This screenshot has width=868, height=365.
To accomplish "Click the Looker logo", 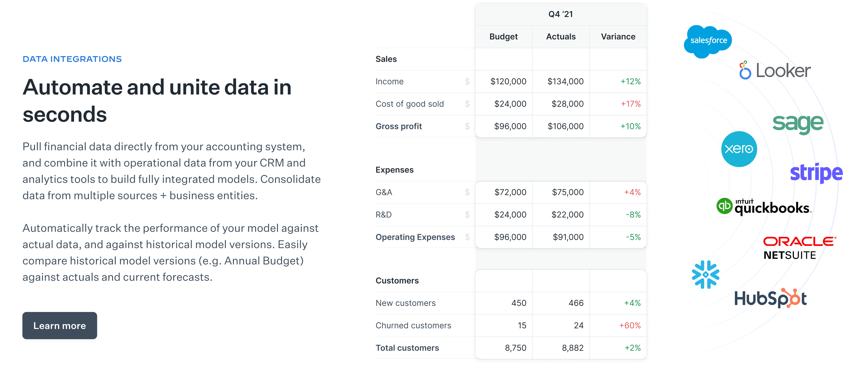I will [x=775, y=70].
